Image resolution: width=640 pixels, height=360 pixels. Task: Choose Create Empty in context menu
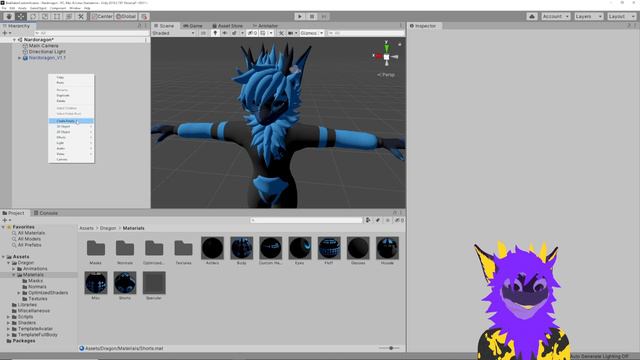[x=71, y=121]
